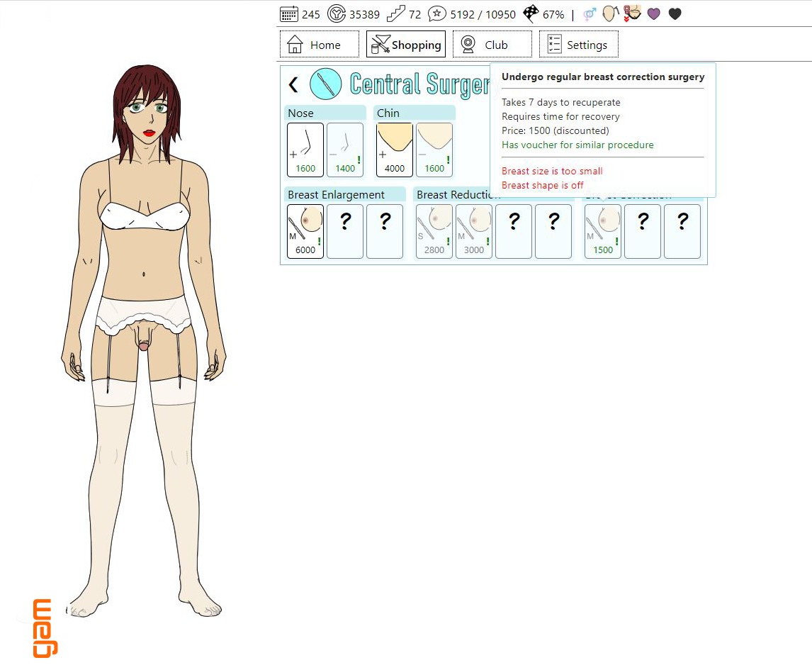
Task: Select the discounted 1500 correction procedure
Action: pyautogui.click(x=603, y=231)
